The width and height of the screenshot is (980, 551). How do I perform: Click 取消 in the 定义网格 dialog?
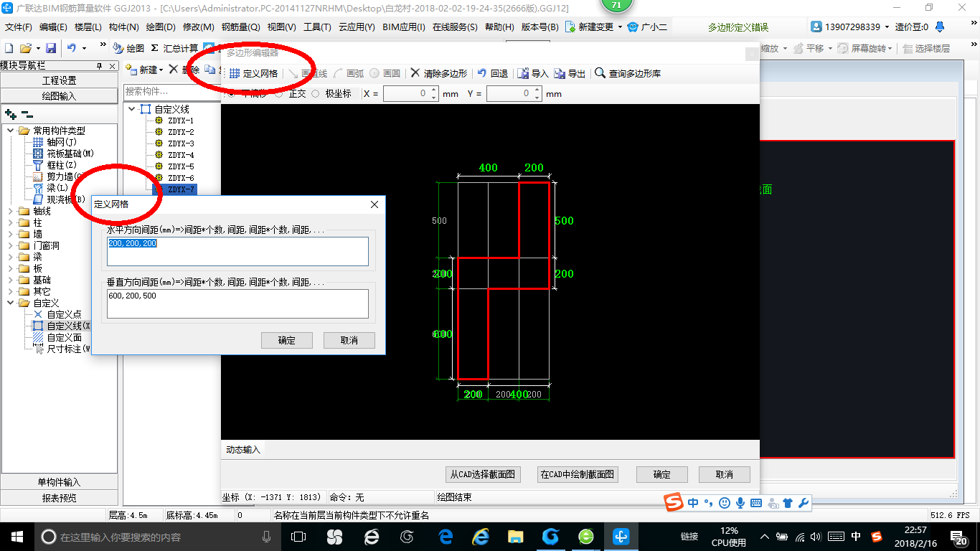(x=349, y=340)
